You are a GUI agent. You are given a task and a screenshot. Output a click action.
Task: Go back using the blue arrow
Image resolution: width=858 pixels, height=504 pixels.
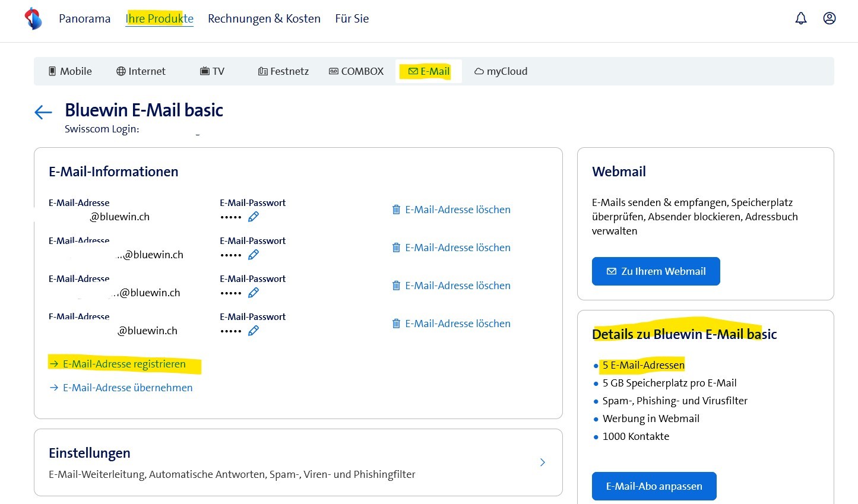[x=43, y=112]
